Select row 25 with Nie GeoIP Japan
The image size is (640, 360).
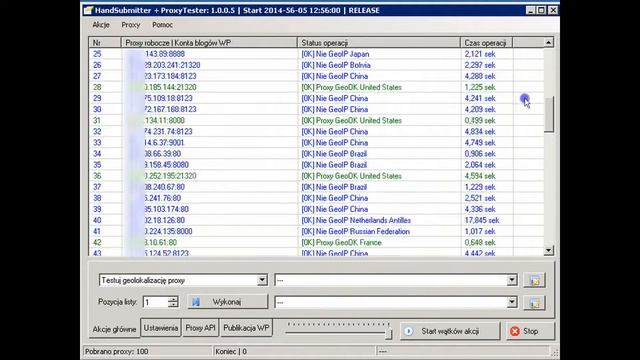tap(316, 54)
